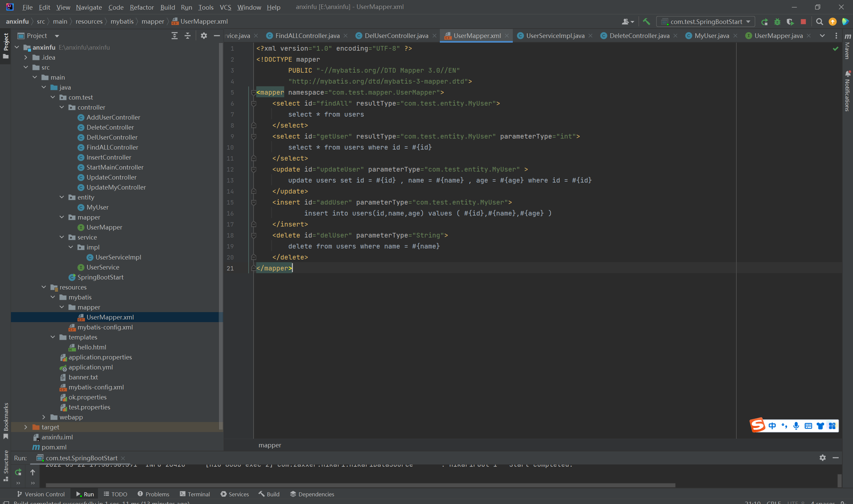The width and height of the screenshot is (853, 504).
Task: Click Run with Coverage shield icon
Action: point(790,22)
